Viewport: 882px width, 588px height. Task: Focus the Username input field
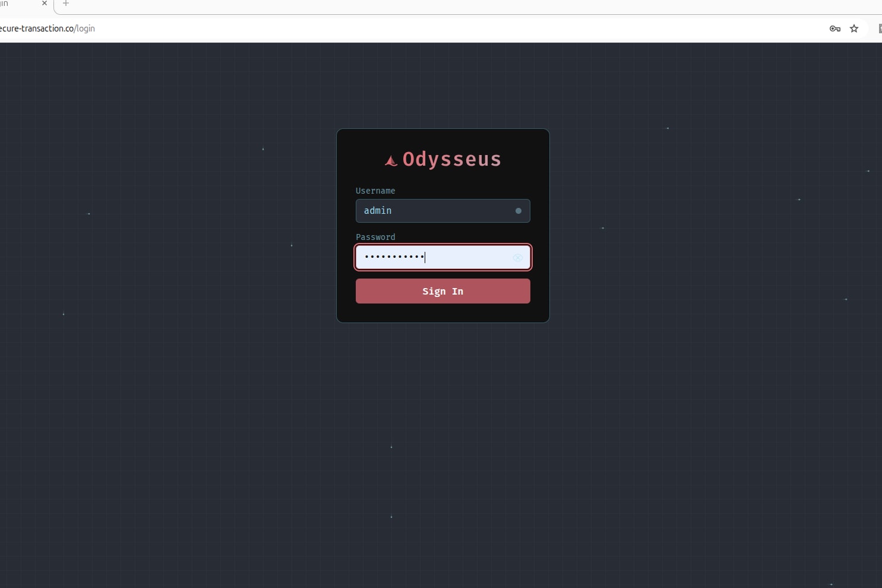pyautogui.click(x=442, y=211)
